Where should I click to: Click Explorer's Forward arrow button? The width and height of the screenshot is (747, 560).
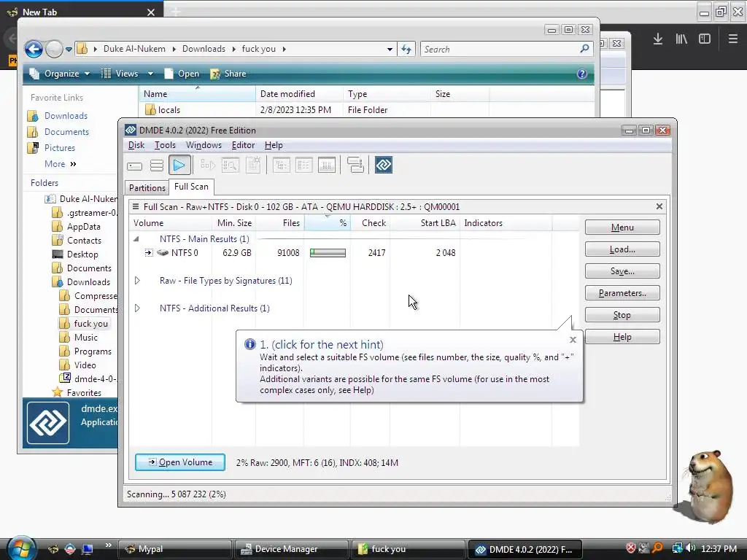pos(54,49)
